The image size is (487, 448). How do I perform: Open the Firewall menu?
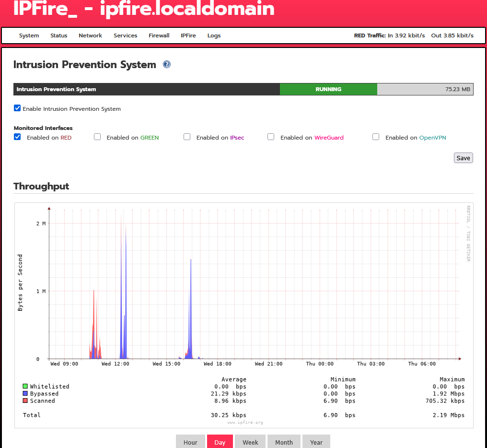pyautogui.click(x=159, y=35)
